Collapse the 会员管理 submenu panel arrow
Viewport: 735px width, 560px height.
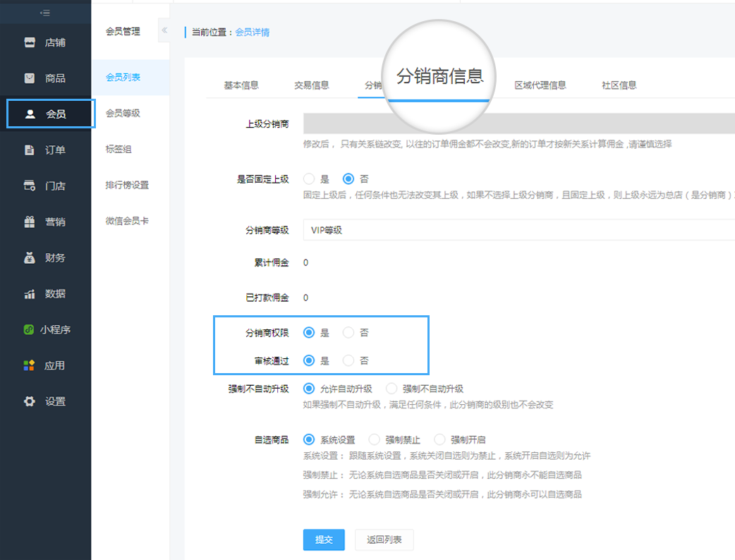[x=164, y=30]
